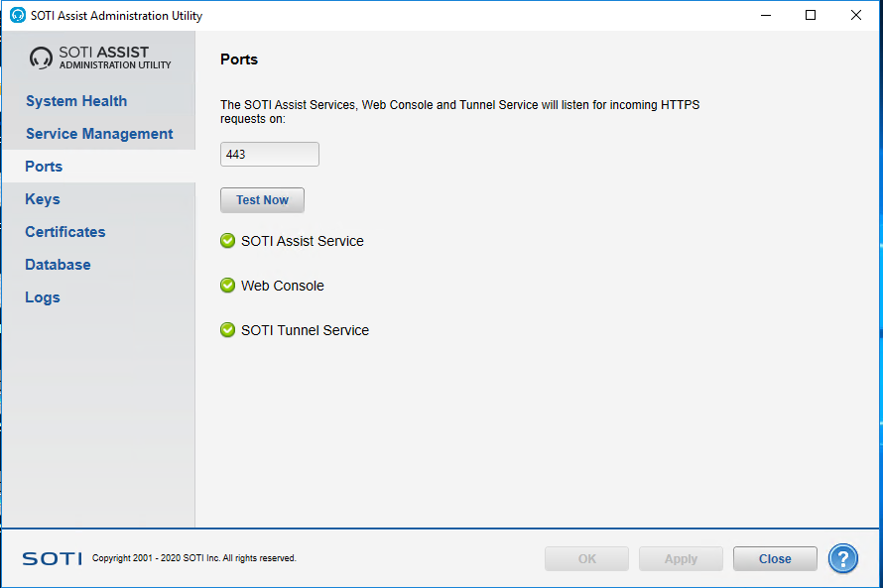Click the SOTI logo in the footer
The width and height of the screenshot is (883, 588).
point(52,558)
